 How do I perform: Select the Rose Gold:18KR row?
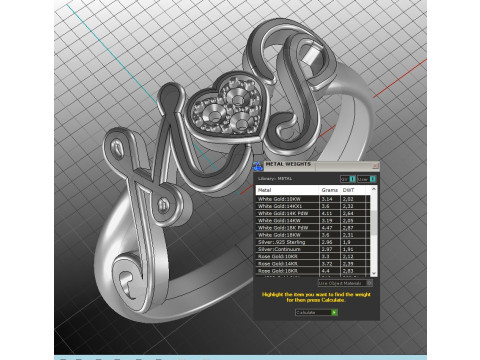(x=313, y=271)
